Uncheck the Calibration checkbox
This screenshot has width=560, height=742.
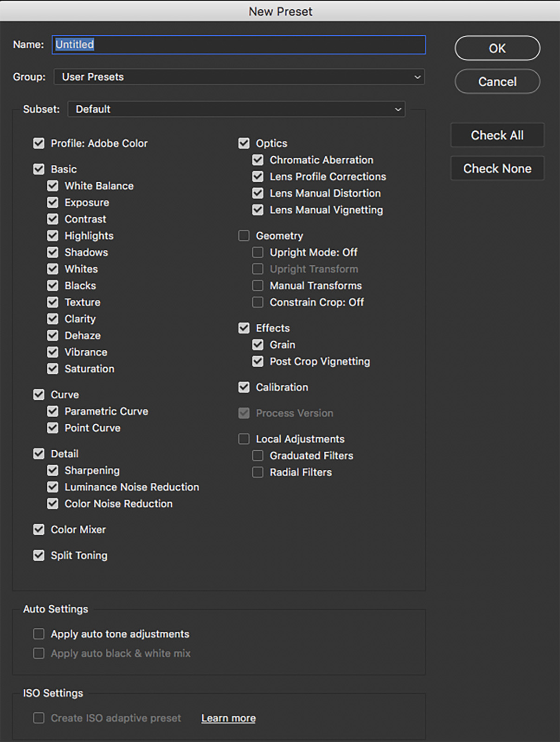click(244, 387)
